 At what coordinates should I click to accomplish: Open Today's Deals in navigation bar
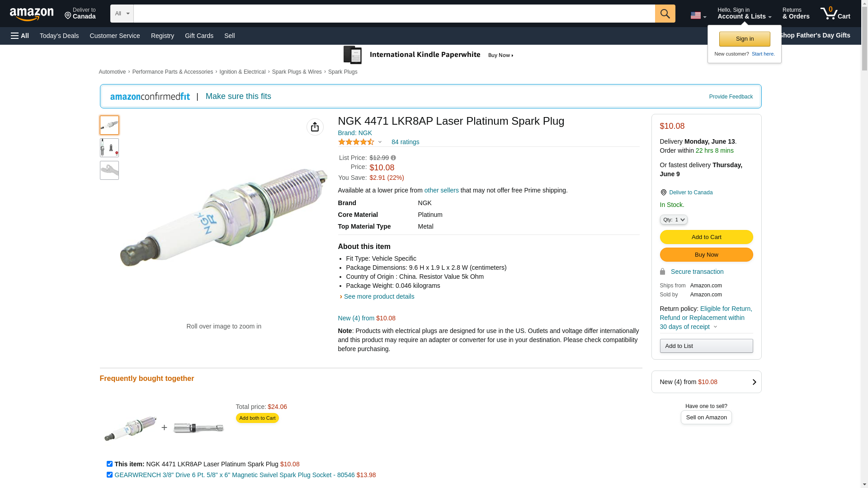[x=59, y=36]
